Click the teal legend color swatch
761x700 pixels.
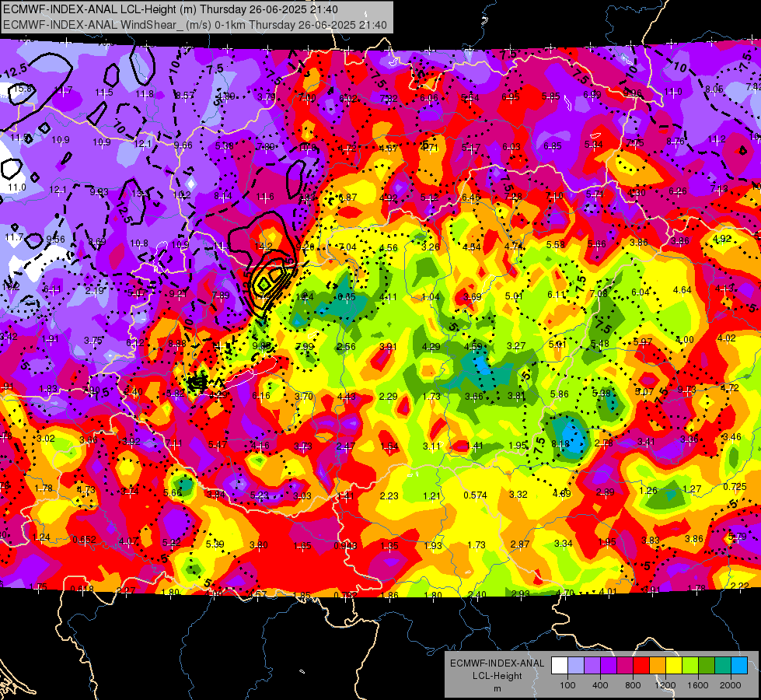point(723,666)
